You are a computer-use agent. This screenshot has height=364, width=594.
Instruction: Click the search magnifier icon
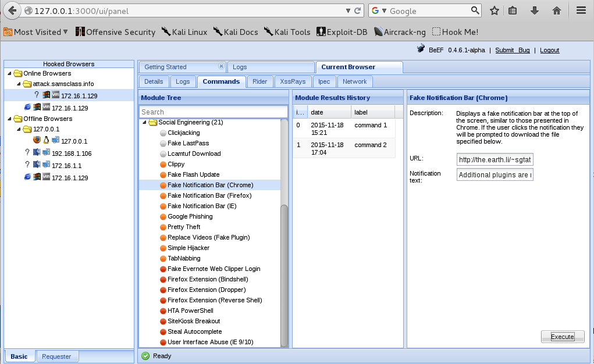point(475,10)
